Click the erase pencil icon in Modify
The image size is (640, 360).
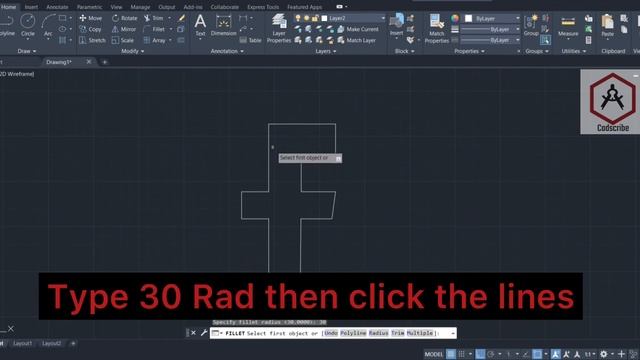click(182, 18)
